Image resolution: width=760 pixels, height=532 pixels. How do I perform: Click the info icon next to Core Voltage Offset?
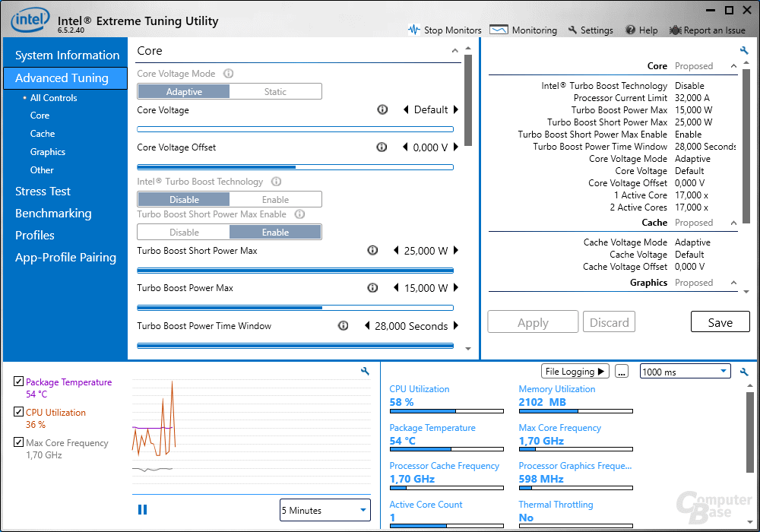(x=382, y=147)
